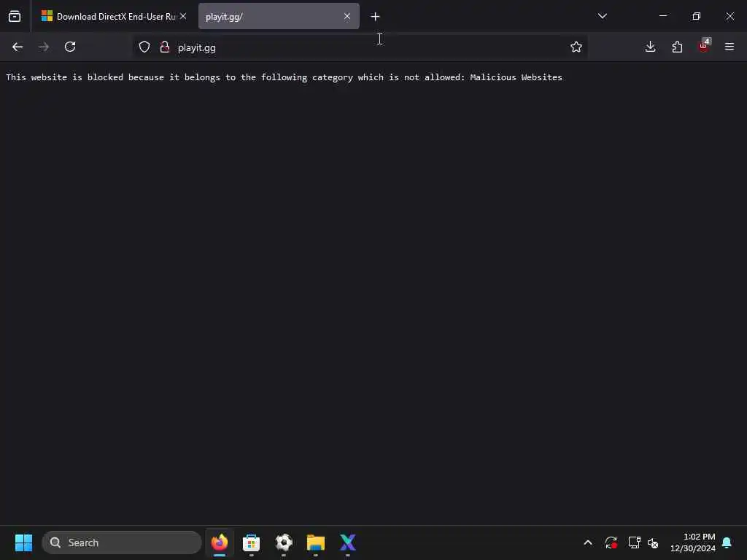Open the soccer ball app in taskbar
This screenshot has height=560, width=747.
(284, 542)
